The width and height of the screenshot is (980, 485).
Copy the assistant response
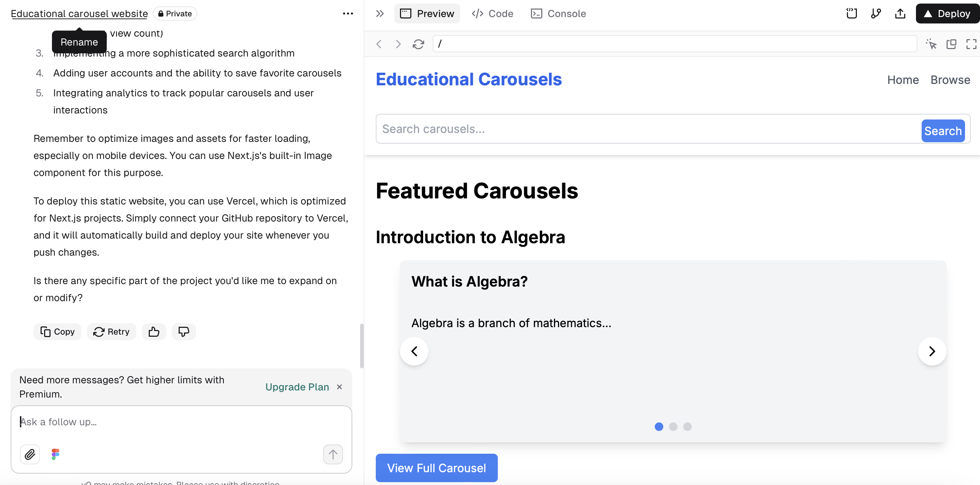pos(57,332)
